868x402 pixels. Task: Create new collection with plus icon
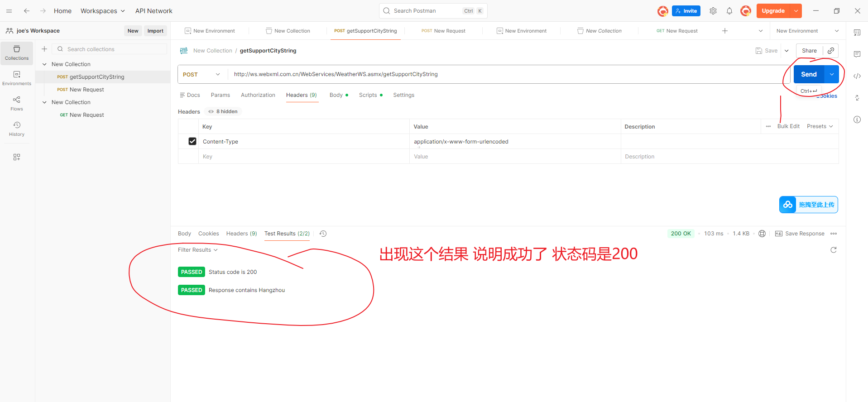click(44, 49)
